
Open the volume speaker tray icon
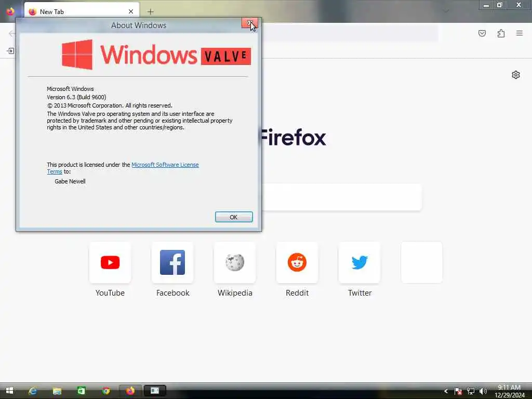pos(483,391)
